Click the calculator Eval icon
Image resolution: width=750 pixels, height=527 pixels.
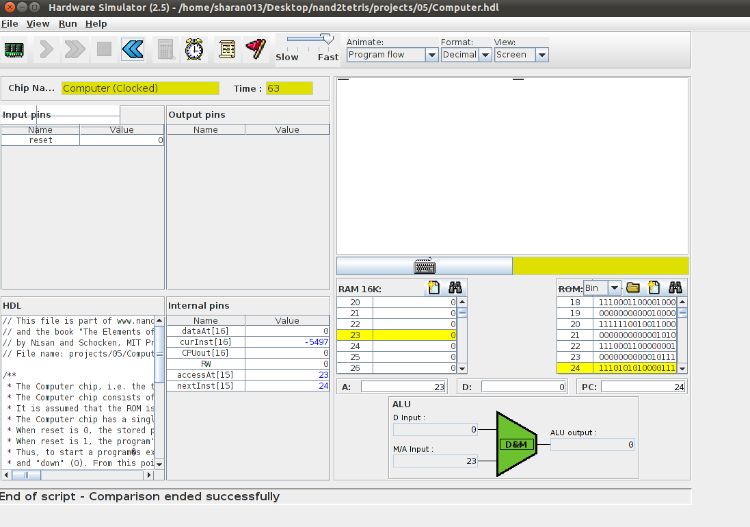[x=165, y=49]
